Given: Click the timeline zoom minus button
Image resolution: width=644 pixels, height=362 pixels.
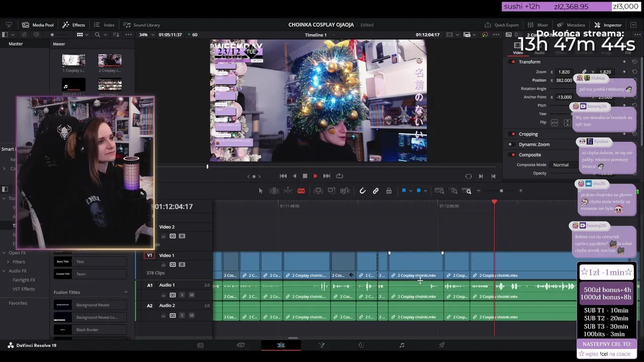Looking at the screenshot, I should (x=478, y=191).
